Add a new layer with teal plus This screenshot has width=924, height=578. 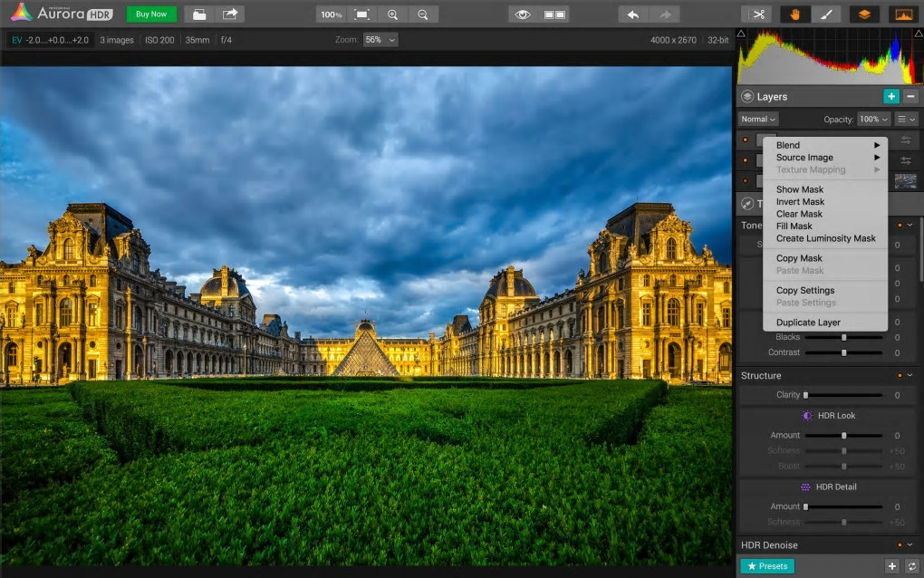[891, 96]
